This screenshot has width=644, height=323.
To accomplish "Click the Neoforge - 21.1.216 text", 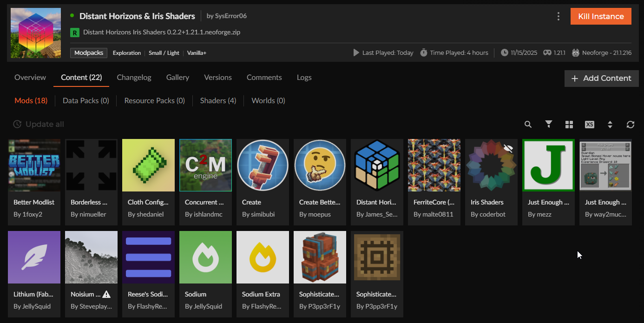I will coord(607,53).
